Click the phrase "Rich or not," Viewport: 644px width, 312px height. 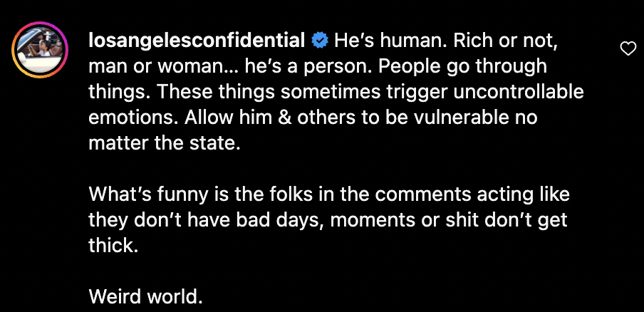[x=502, y=41]
